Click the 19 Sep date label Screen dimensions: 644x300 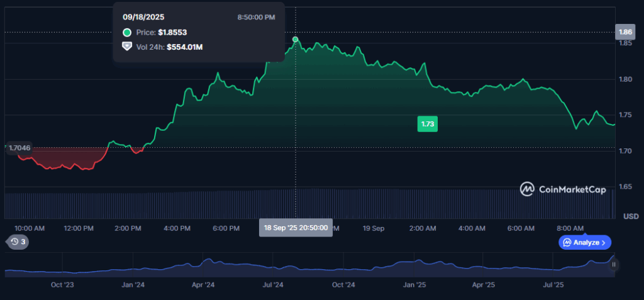(374, 228)
